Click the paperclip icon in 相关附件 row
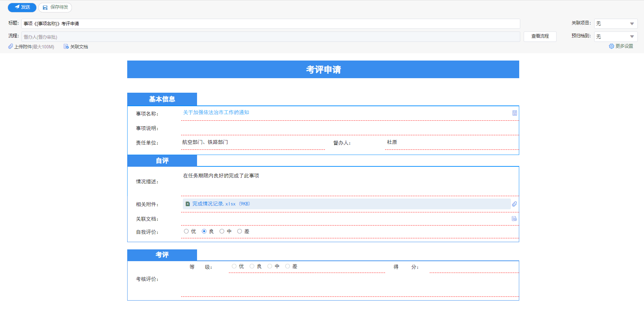The image size is (644, 312). 514,204
